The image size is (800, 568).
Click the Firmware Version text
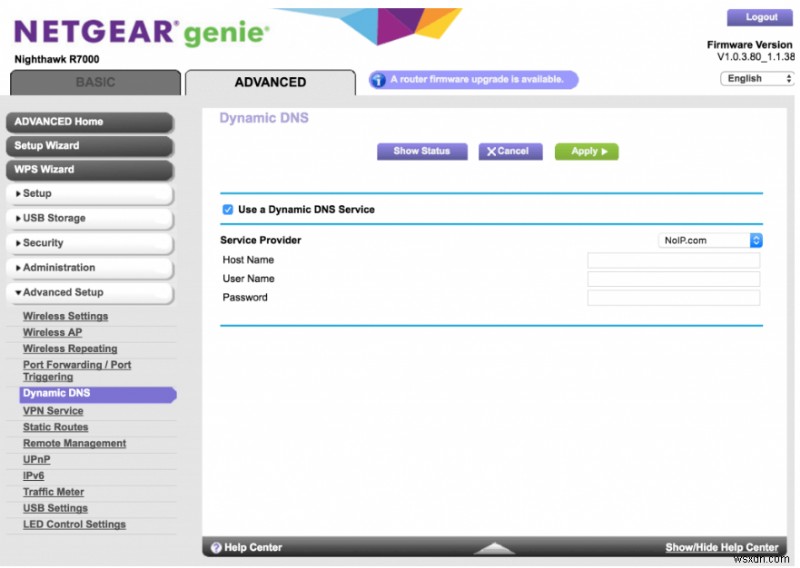point(749,45)
